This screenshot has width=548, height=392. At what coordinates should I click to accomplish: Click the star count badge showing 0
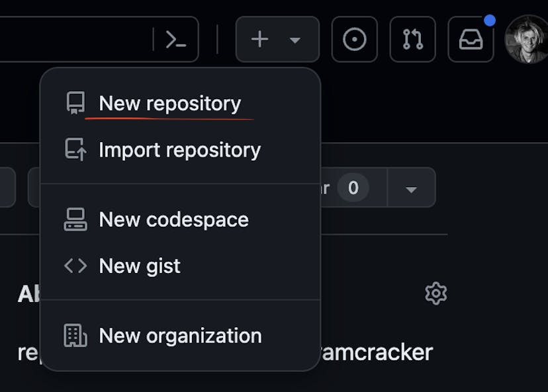pos(353,188)
